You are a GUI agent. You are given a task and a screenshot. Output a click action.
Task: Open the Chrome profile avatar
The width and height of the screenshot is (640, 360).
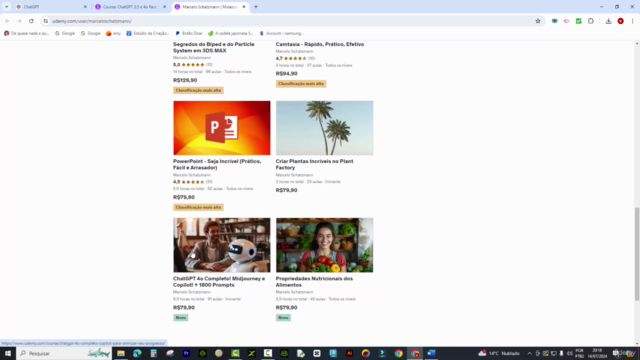click(x=620, y=21)
